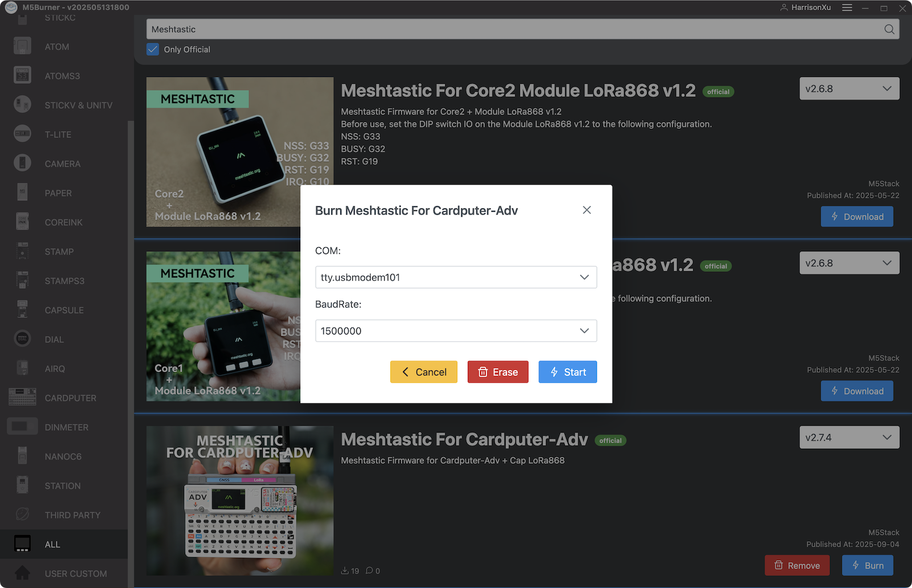Image resolution: width=912 pixels, height=588 pixels.
Task: Select the DIAL device icon
Action: click(x=22, y=339)
